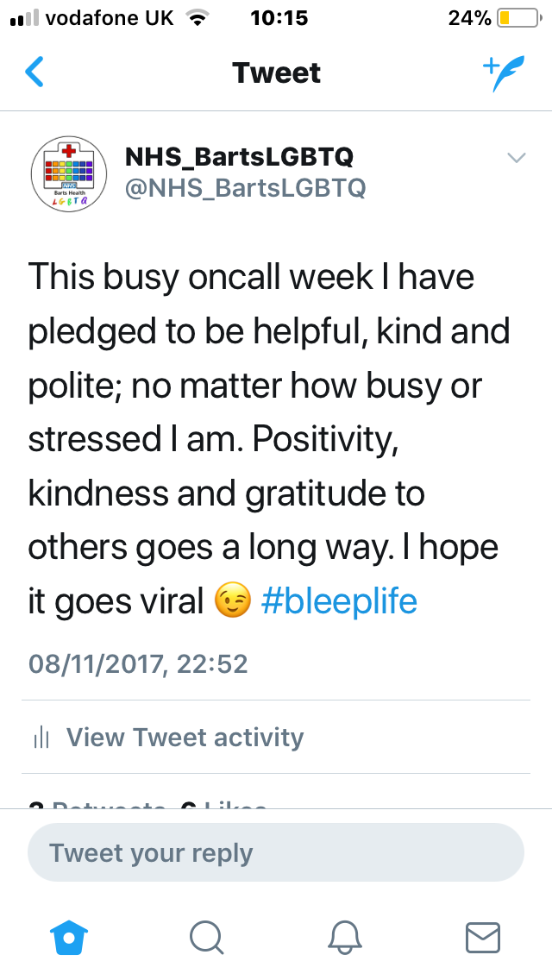
Task: Open the compose new tweet feather icon
Action: [504, 73]
